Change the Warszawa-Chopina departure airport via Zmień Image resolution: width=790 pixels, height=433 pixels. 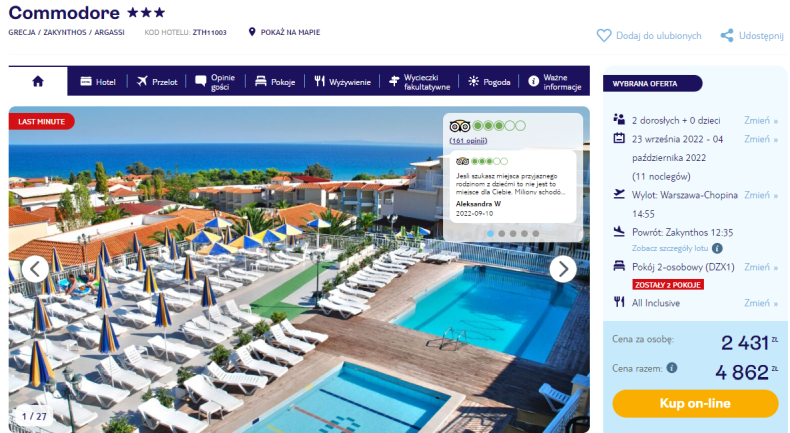tap(761, 195)
